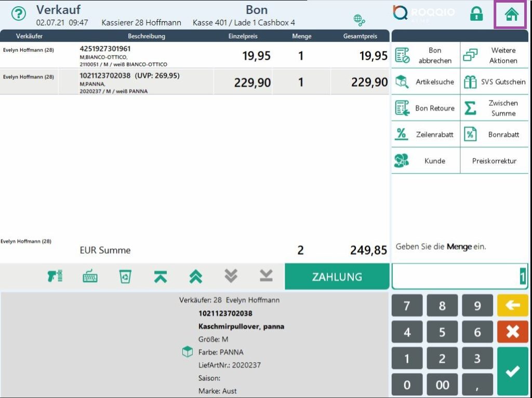
Task: Open the on-screen keyboard icon
Action: [90, 277]
